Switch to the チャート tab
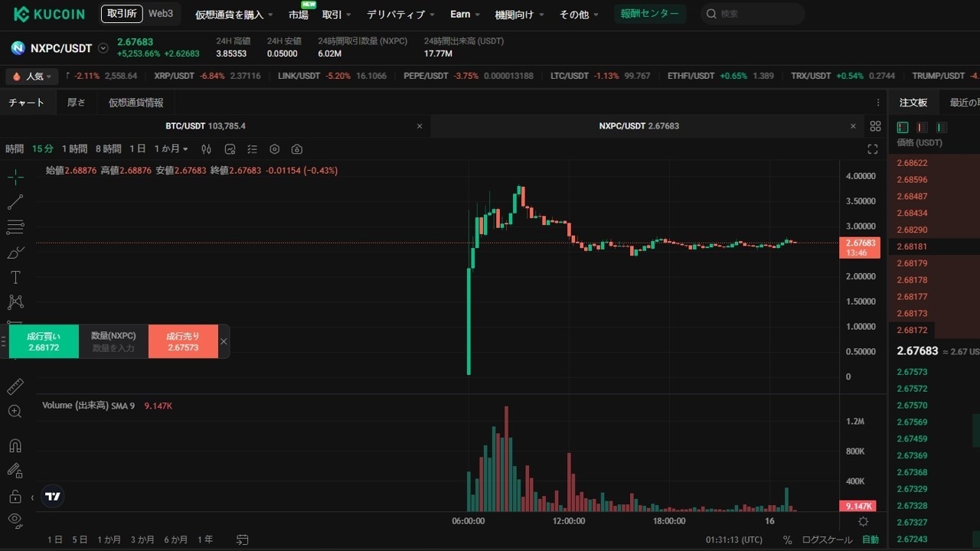 tap(27, 103)
